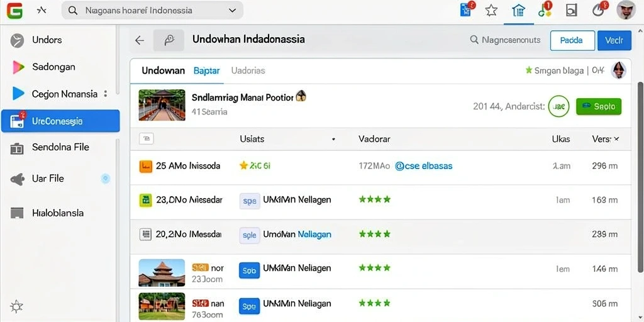Image resolution: width=644 pixels, height=322 pixels.
Task: Click the square panel icon in top bar
Action: (571, 10)
